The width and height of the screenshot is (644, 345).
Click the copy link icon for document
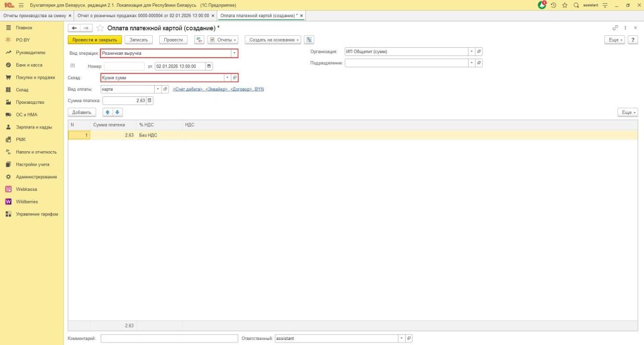tap(615, 28)
